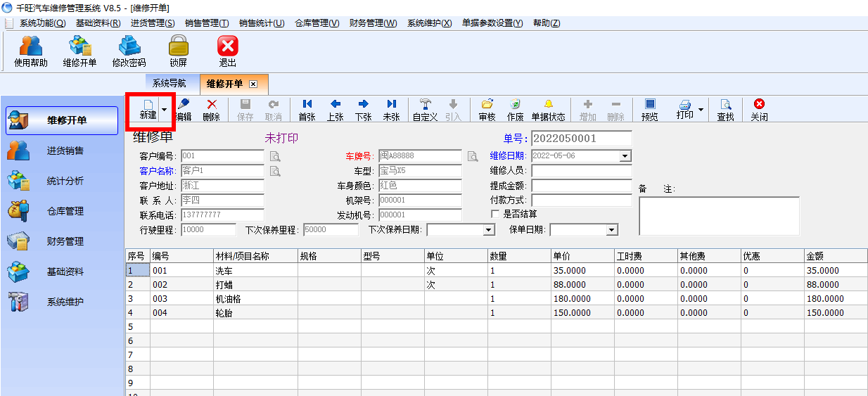Image resolution: width=868 pixels, height=396 pixels.
Task: Create a new repair order with 新建
Action: [148, 110]
